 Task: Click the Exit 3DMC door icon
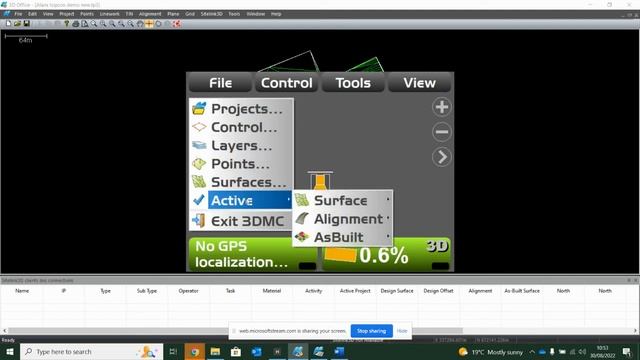pyautogui.click(x=199, y=220)
